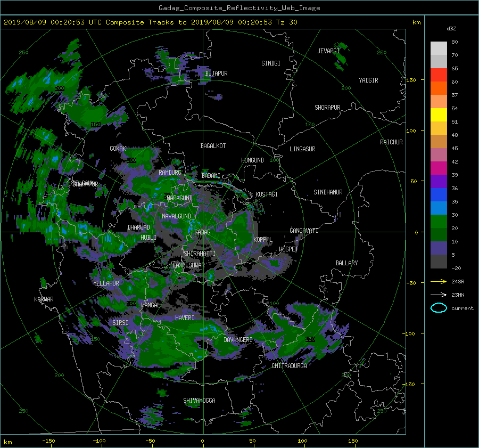Select the red 60–65 dBZ color swatch
This screenshot has width=479, height=448.
pyautogui.click(x=439, y=75)
